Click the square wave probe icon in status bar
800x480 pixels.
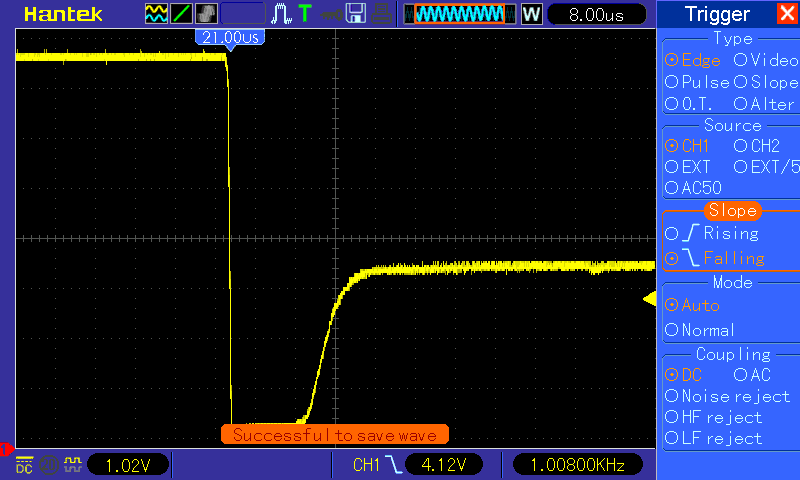(x=73, y=464)
